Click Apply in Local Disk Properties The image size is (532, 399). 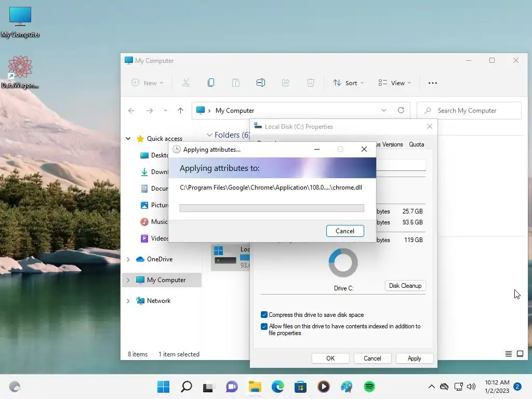414,358
